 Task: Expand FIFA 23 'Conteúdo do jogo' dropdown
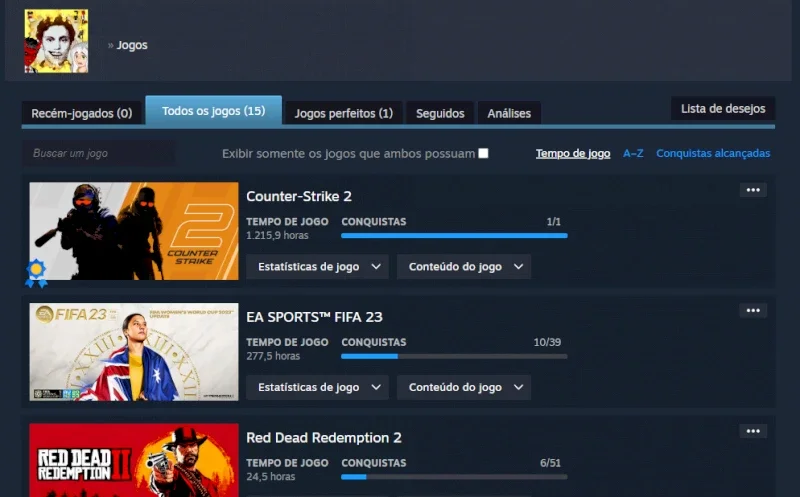(x=464, y=387)
